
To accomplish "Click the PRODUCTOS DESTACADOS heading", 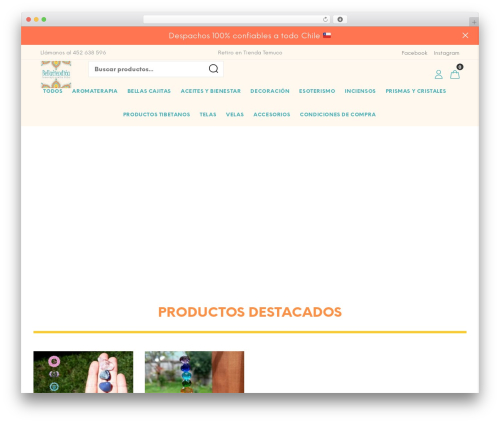I will [250, 312].
